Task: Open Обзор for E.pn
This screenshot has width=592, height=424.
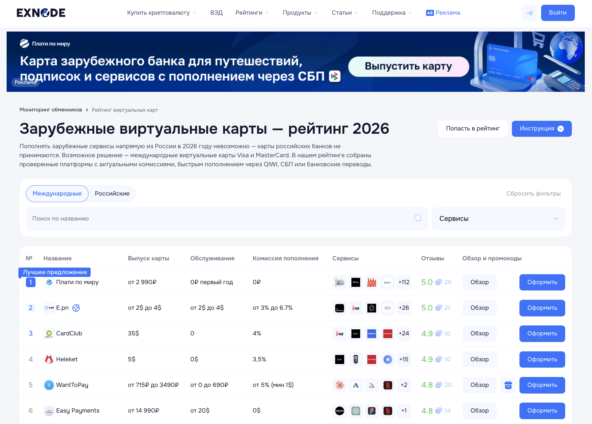Action: coord(479,308)
